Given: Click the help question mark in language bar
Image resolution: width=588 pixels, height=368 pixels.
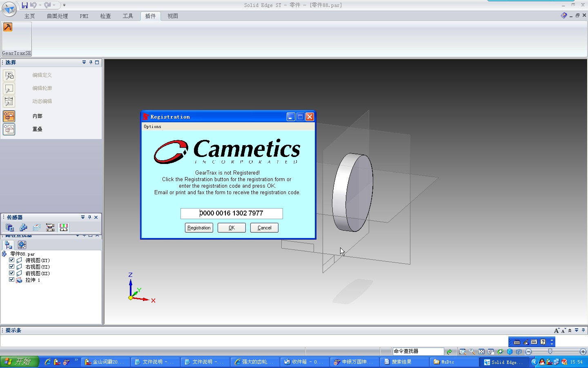Looking at the screenshot, I should tap(543, 342).
